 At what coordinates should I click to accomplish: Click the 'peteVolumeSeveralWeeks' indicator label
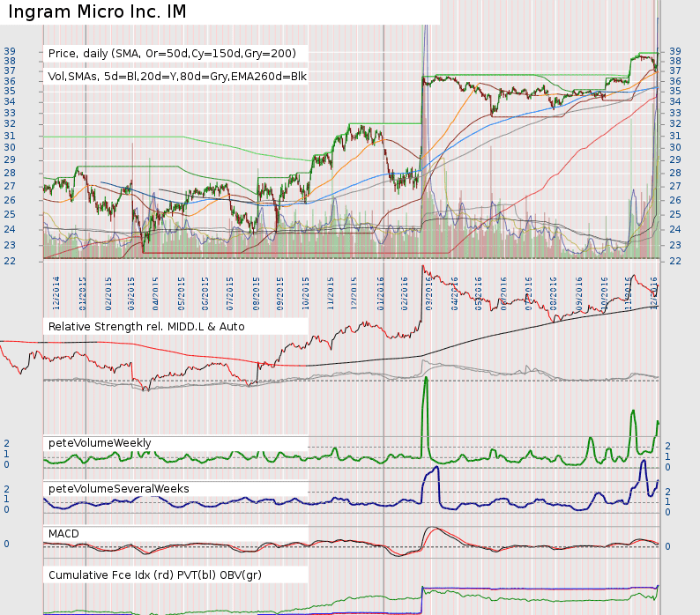(119, 489)
